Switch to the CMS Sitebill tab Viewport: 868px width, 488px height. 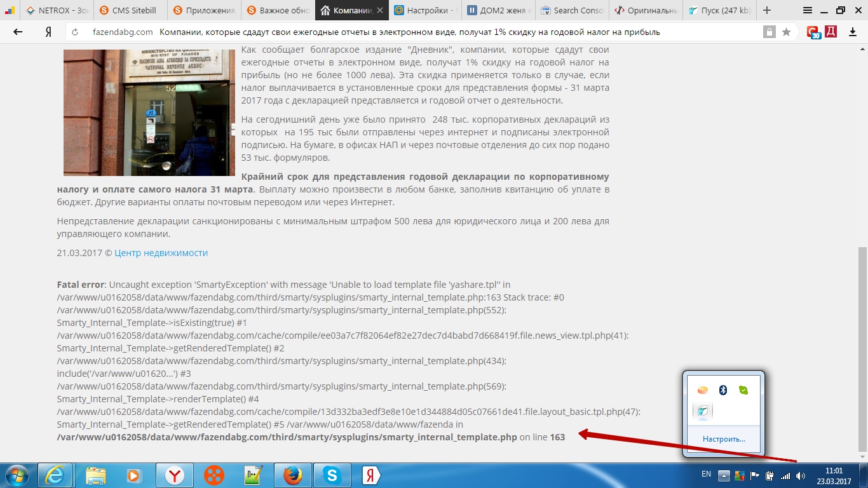tap(132, 10)
